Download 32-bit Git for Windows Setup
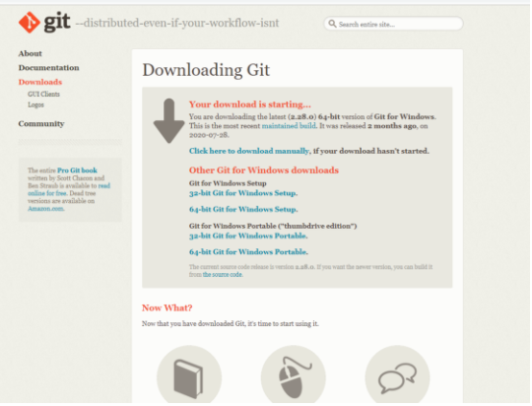Viewport: 532px width, 406px height. (x=243, y=193)
